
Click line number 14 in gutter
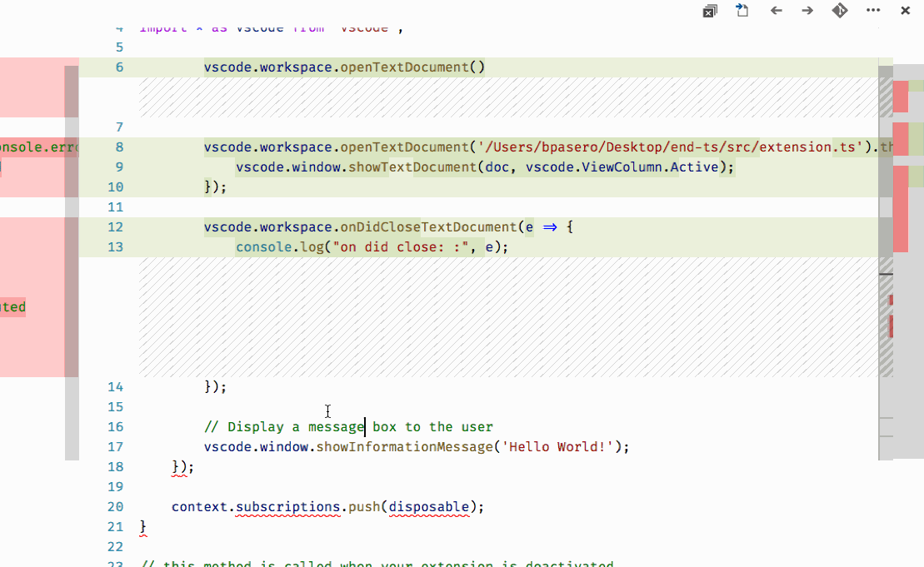[115, 387]
